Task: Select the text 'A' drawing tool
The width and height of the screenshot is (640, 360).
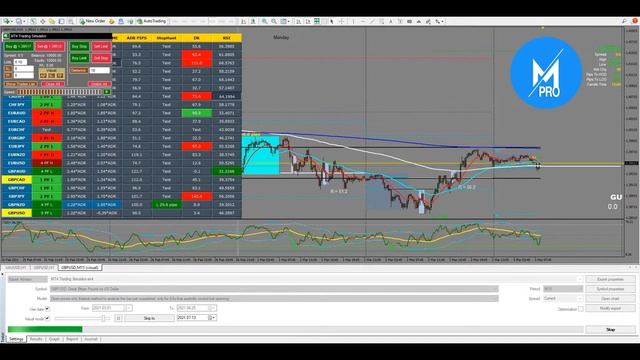Action: [x=391, y=21]
